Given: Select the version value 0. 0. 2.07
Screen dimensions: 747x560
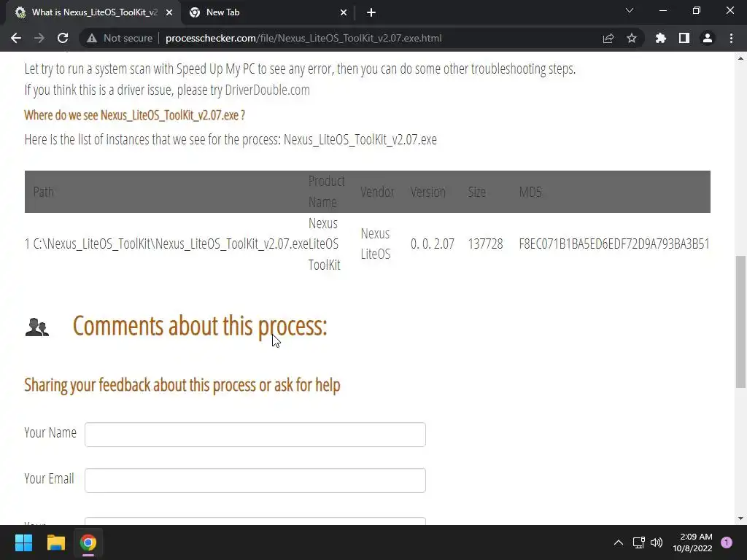Looking at the screenshot, I should click(x=433, y=244).
